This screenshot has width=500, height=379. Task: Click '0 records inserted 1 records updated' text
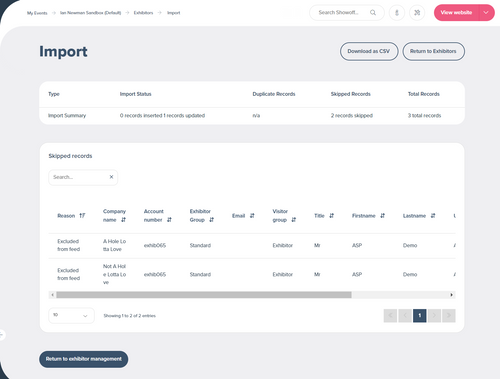tap(162, 115)
